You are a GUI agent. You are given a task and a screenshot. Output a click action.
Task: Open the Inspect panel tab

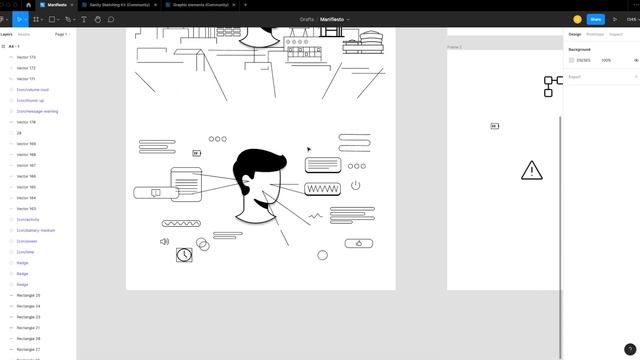pyautogui.click(x=616, y=34)
